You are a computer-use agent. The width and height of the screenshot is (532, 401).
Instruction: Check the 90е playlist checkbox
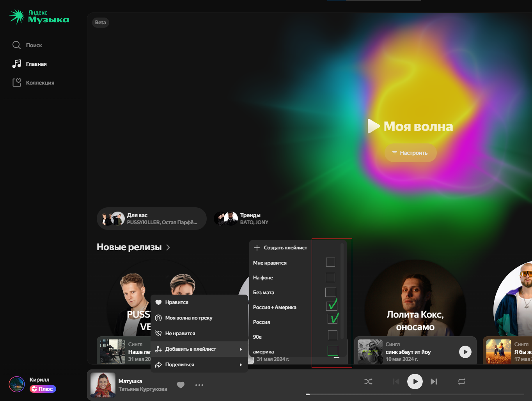(x=333, y=335)
